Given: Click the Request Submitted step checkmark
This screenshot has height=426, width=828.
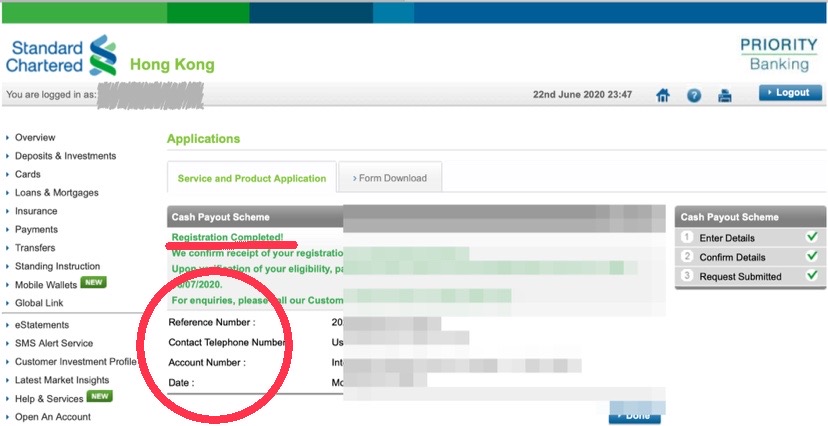Looking at the screenshot, I should pos(811,275).
